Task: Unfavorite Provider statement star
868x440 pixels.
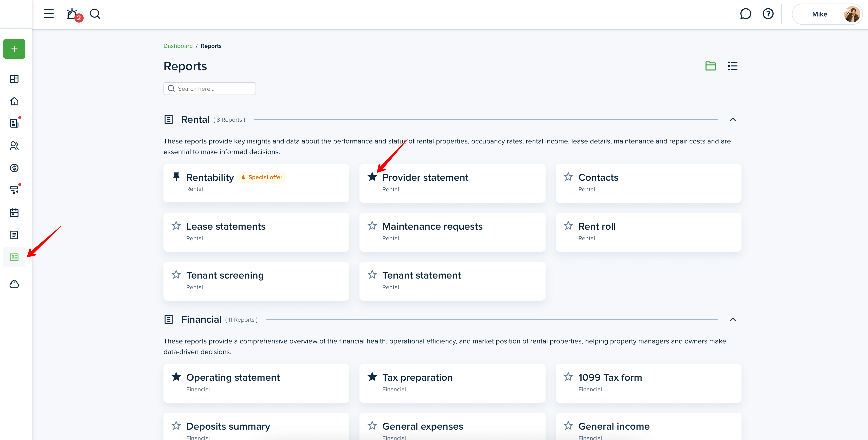Action: coord(372,177)
